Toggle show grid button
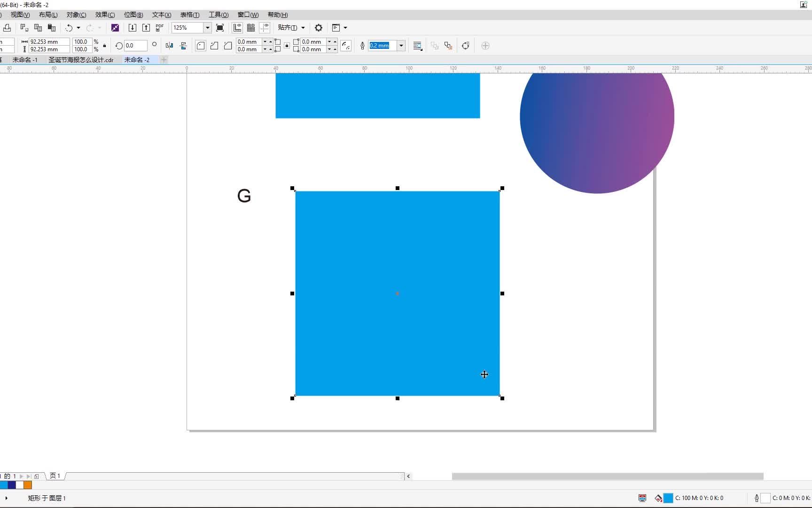812x508 pixels. [251, 28]
